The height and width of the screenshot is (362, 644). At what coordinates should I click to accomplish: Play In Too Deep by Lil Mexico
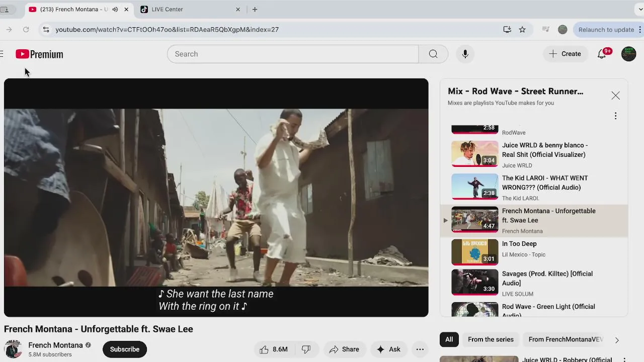(x=534, y=252)
